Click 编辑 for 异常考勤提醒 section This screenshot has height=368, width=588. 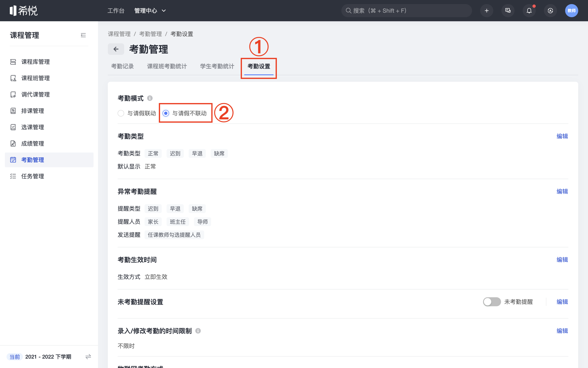562,191
